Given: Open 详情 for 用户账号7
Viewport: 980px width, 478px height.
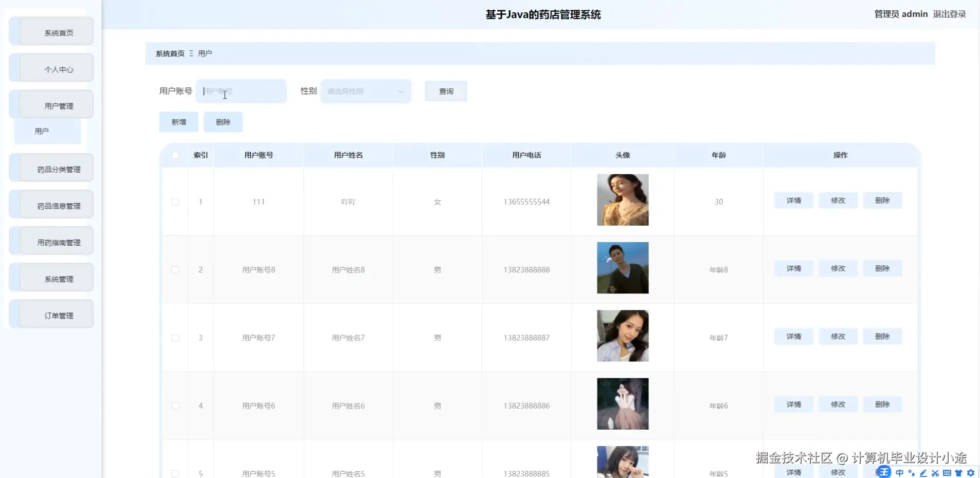Looking at the screenshot, I should (794, 336).
